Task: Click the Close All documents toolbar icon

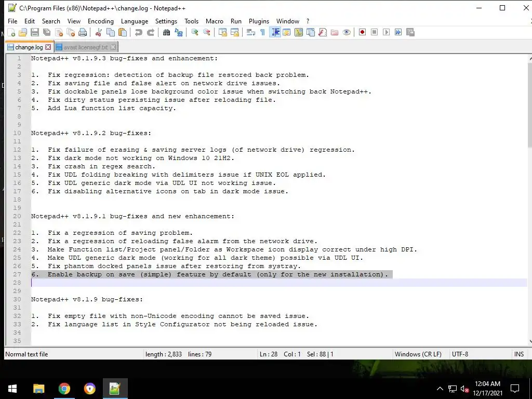Action: pos(71,32)
